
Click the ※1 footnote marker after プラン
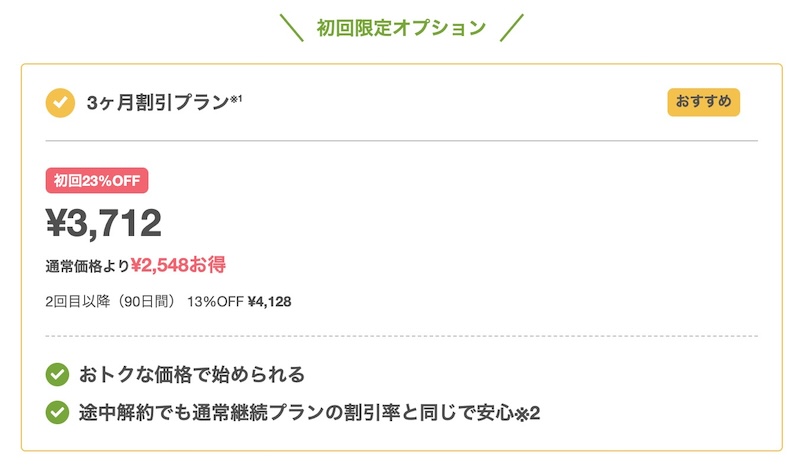coord(236,98)
